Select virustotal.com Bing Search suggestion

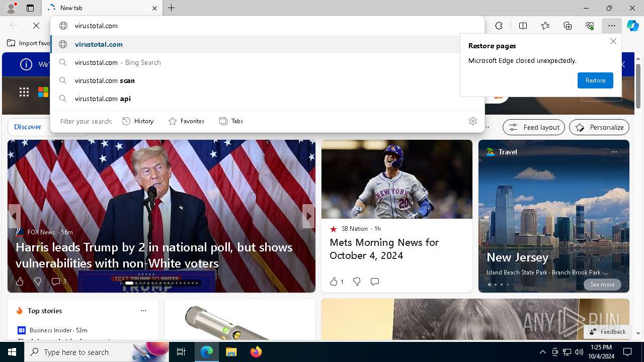[x=267, y=62]
